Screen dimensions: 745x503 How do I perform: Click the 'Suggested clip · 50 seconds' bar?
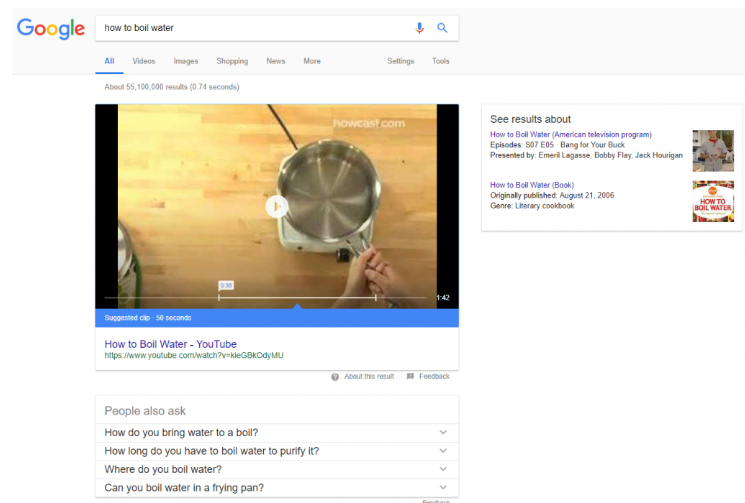(x=277, y=318)
